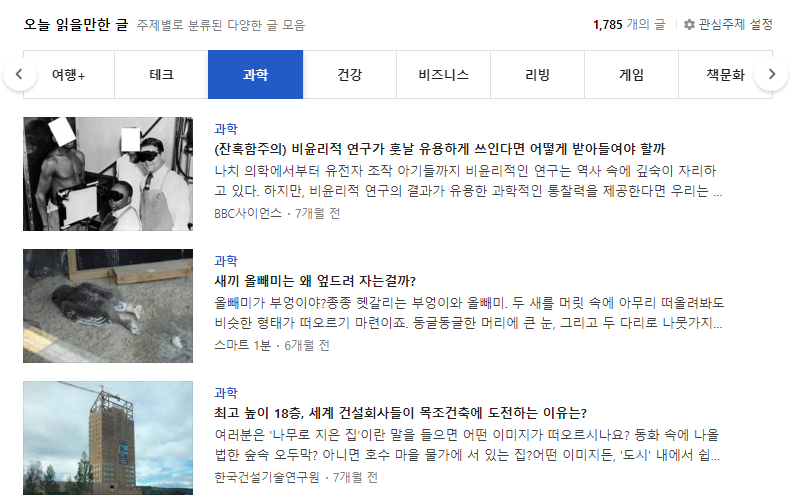Click the left arrow to scroll categories back
Screen dimensions: 795x502
coord(20,75)
